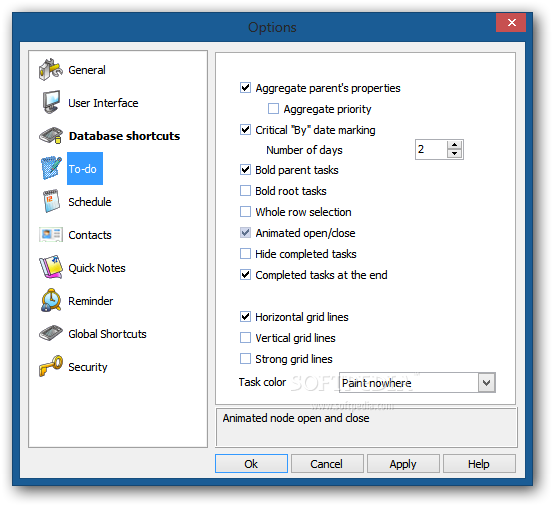Click the Security key icon
Image resolution: width=553 pixels, height=506 pixels.
(51, 366)
